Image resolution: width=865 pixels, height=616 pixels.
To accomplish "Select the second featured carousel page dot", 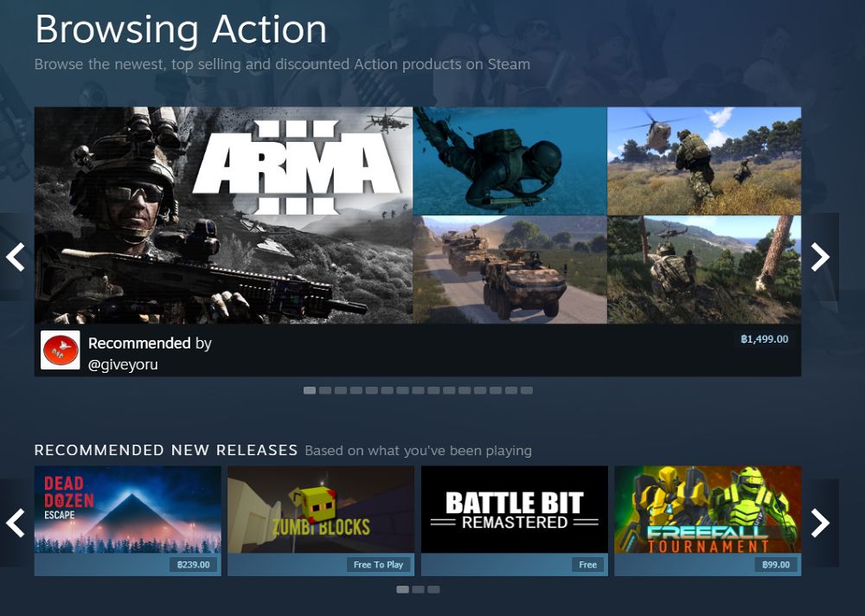I will [x=325, y=390].
